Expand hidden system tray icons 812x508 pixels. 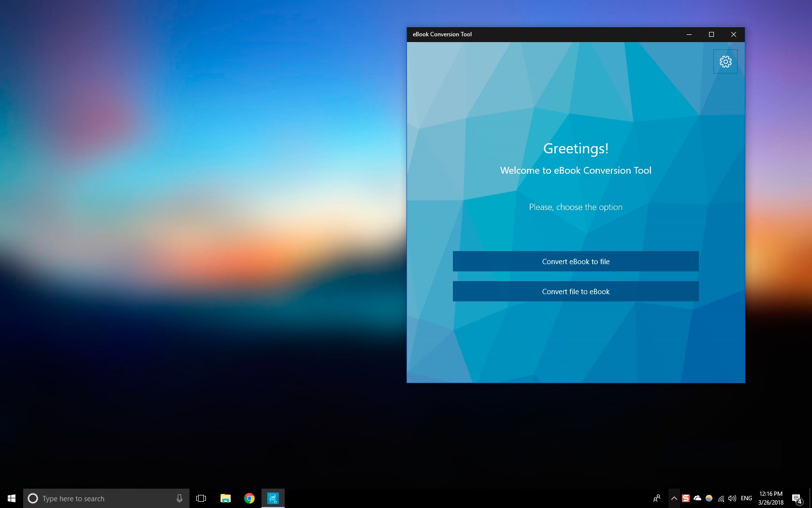click(674, 498)
